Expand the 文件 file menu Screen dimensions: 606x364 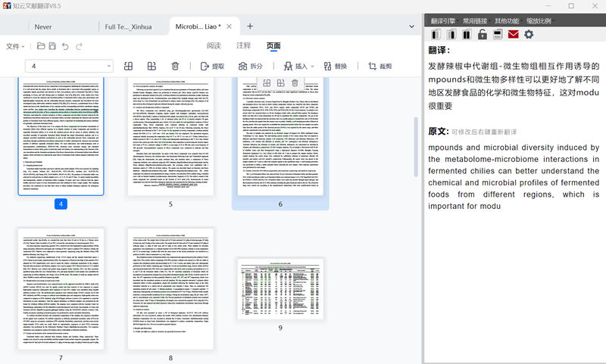[x=16, y=47]
